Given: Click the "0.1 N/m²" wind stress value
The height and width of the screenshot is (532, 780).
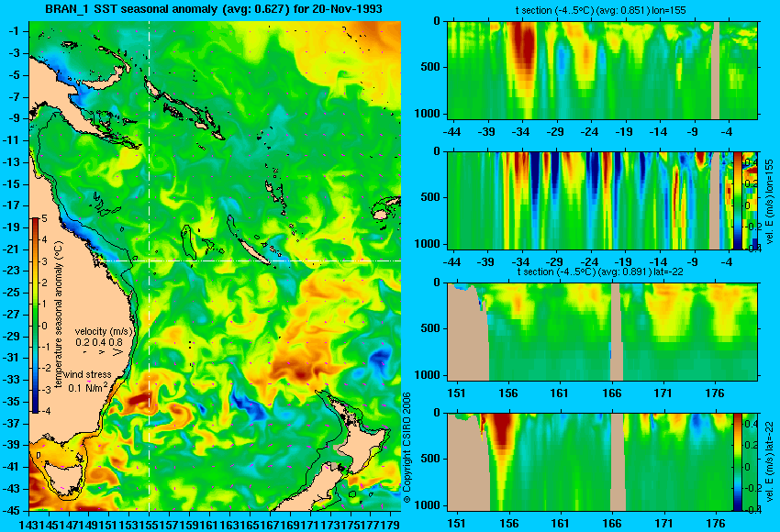Looking at the screenshot, I should pyautogui.click(x=87, y=387).
